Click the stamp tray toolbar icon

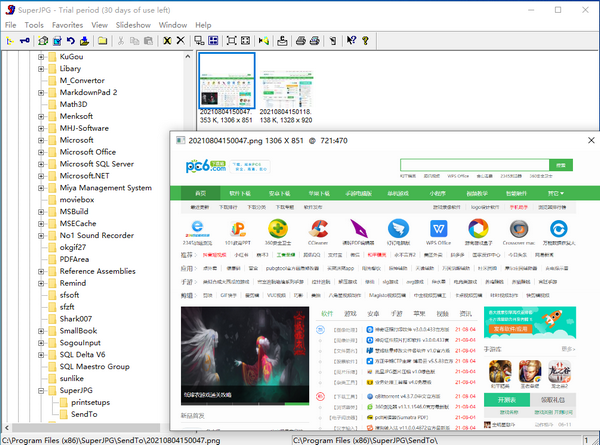pos(282,41)
